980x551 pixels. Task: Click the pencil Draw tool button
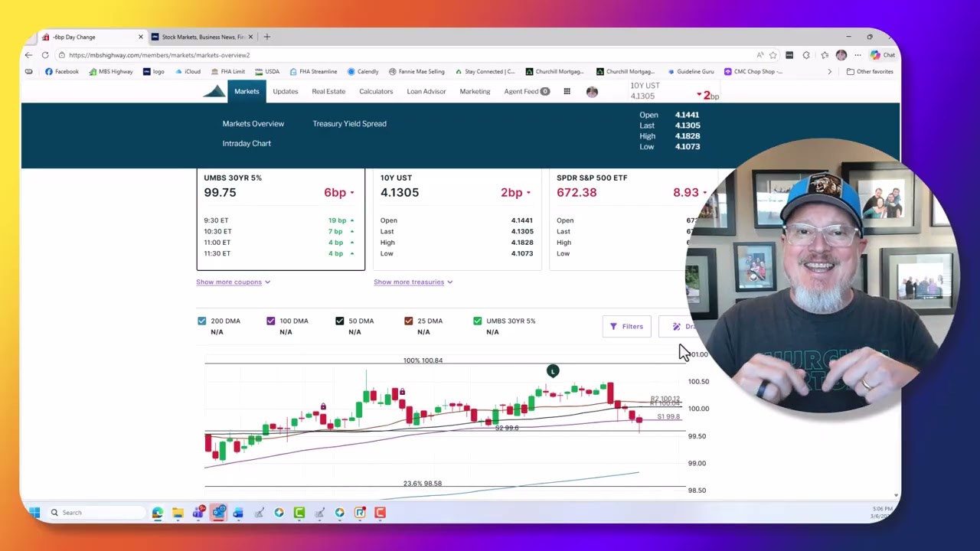pos(677,327)
